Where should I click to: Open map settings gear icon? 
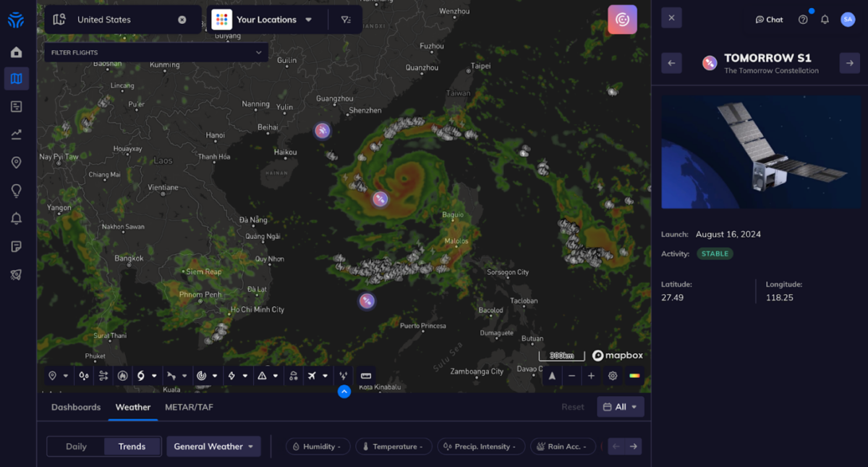(613, 376)
